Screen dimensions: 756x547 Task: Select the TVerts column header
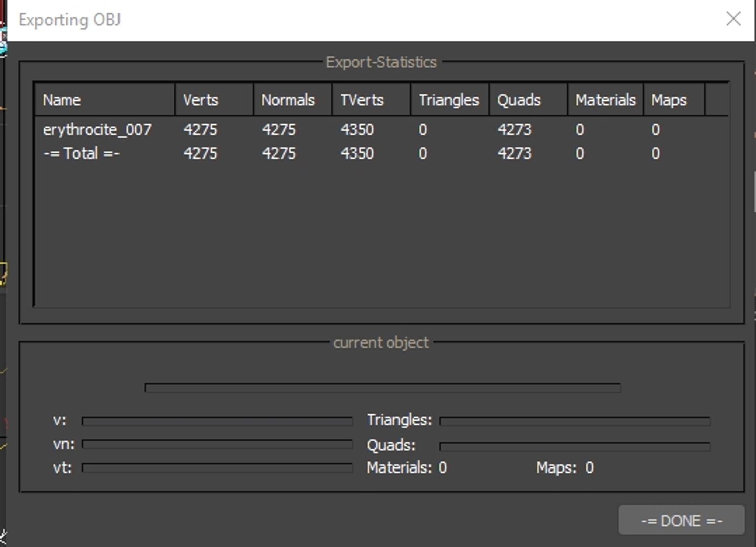371,100
